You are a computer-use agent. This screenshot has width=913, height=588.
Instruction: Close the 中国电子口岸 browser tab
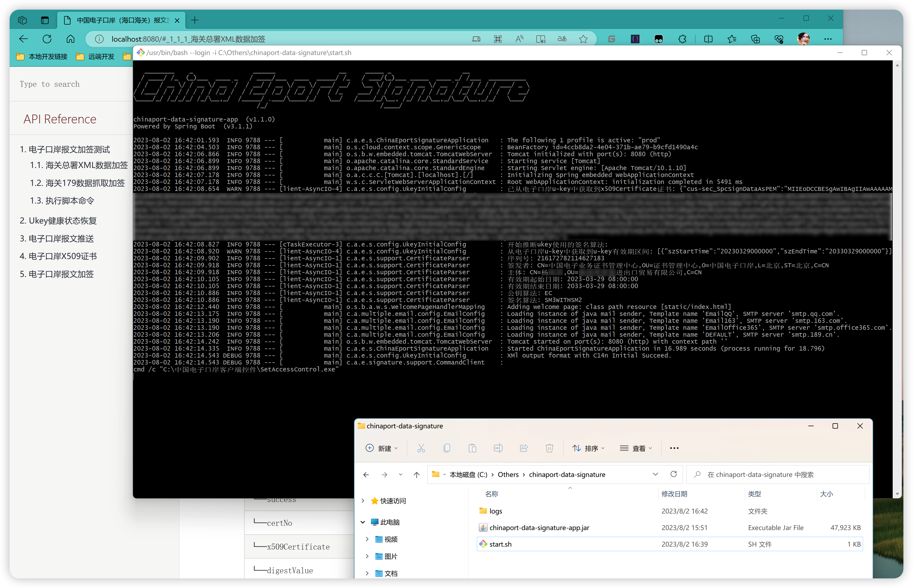point(177,21)
